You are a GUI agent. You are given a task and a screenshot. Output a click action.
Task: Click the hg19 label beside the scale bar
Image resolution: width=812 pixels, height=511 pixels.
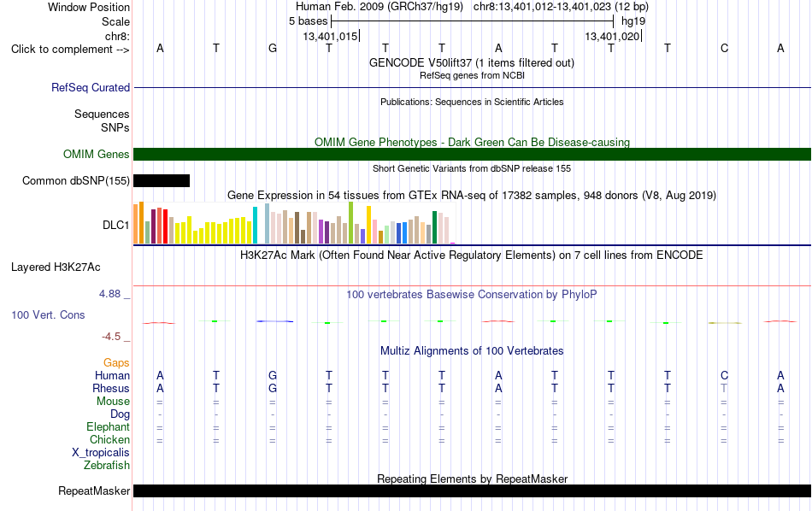[x=633, y=21]
